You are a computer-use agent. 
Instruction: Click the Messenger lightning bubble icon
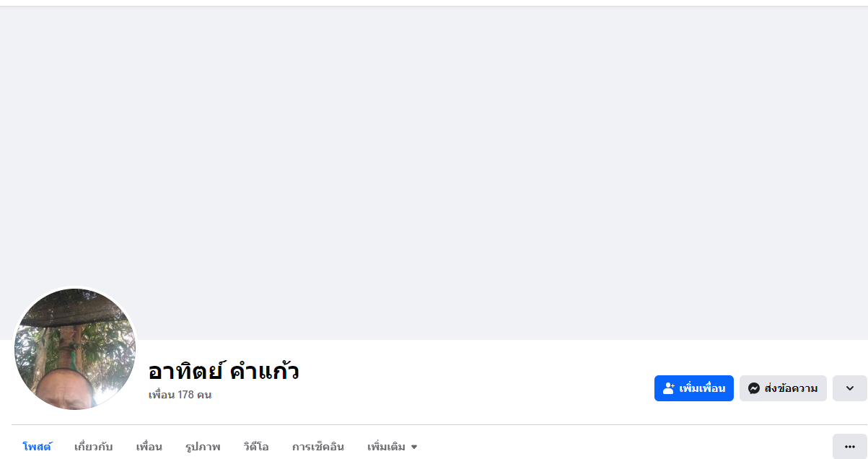point(754,388)
